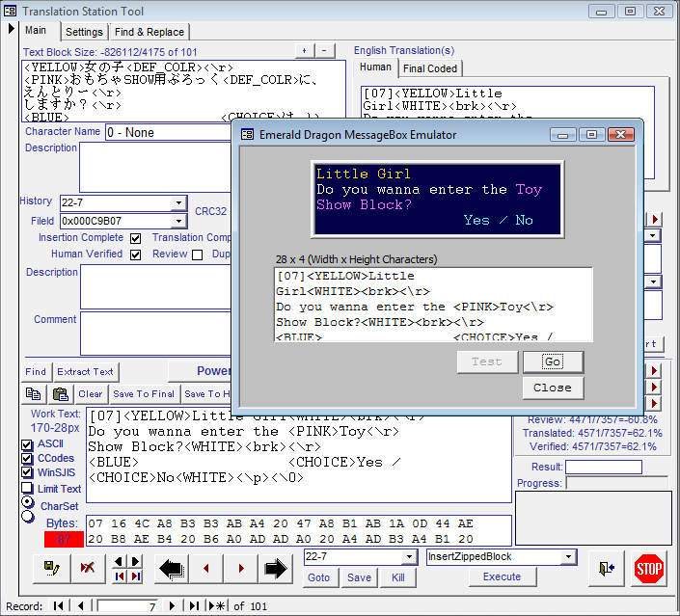This screenshot has width=680, height=616.
Task: Go to first record in the record navigator
Action: [58, 606]
